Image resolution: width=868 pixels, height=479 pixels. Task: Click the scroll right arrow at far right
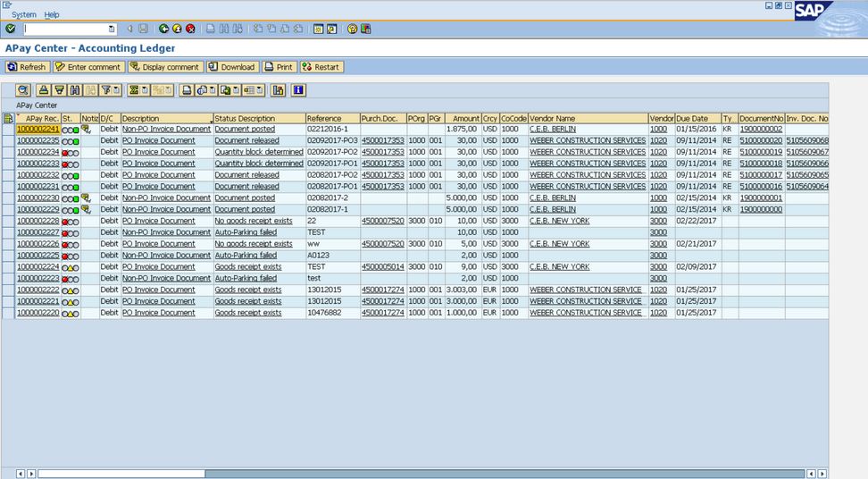coord(822,474)
